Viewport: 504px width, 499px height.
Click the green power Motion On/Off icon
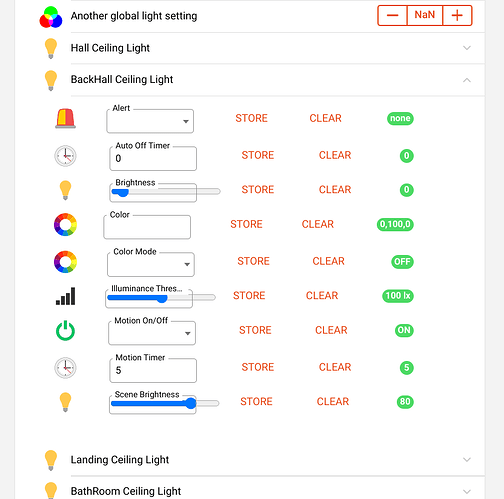point(65,331)
